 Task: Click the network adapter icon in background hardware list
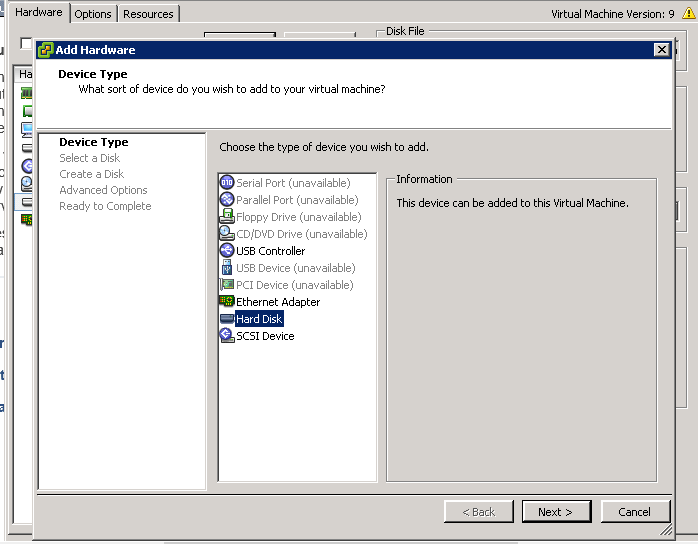(x=27, y=219)
